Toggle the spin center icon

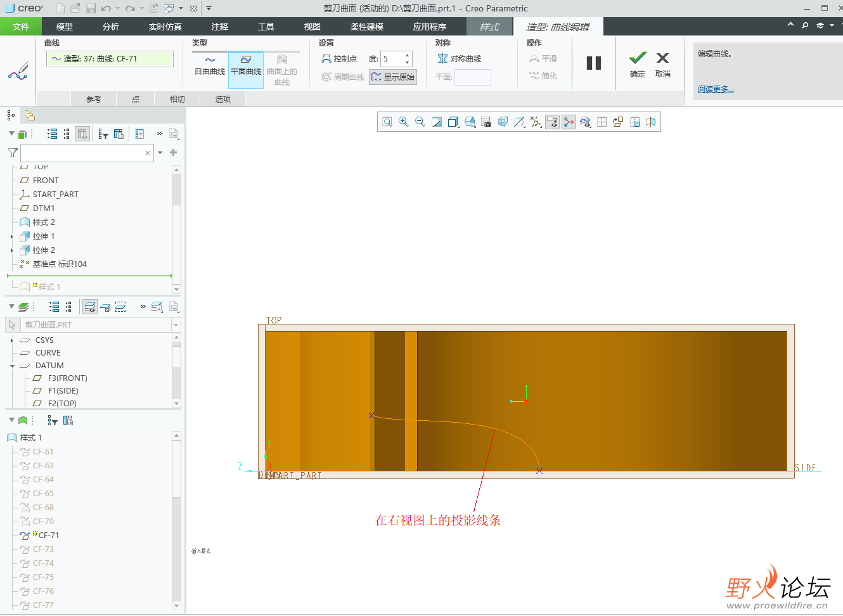point(569,122)
